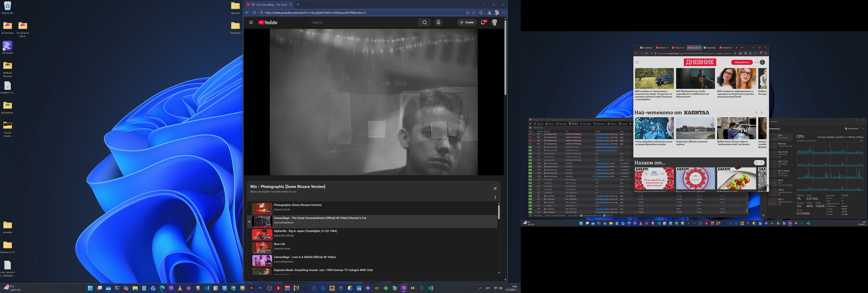Select the Tor Browser BACK folder

pyautogui.click(x=23, y=29)
